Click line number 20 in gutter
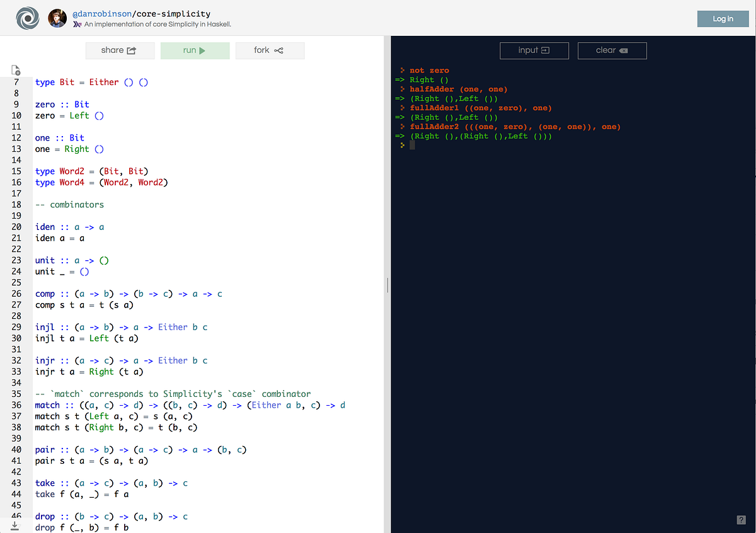This screenshot has height=533, width=756. [x=16, y=227]
